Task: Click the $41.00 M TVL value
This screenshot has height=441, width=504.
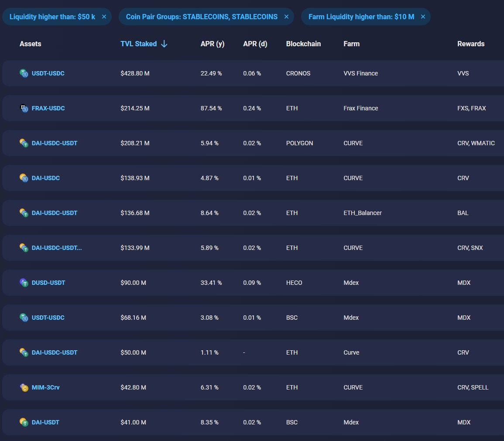Action: click(x=134, y=422)
